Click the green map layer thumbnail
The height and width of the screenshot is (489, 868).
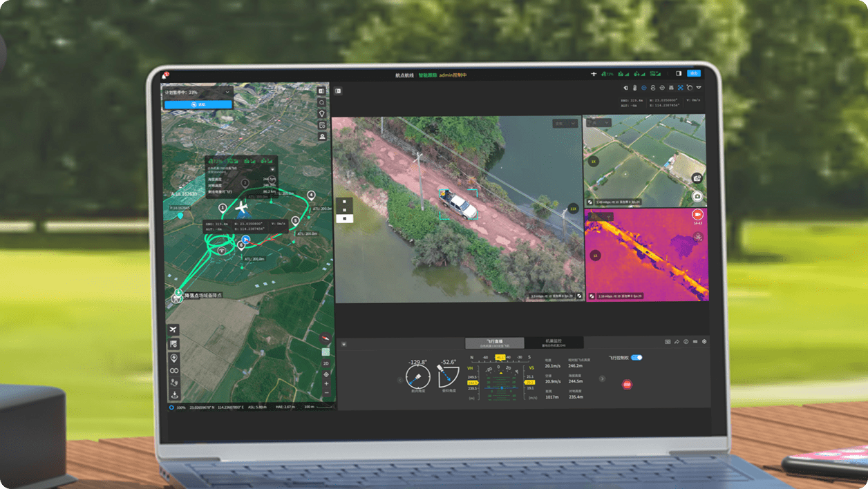click(x=325, y=352)
